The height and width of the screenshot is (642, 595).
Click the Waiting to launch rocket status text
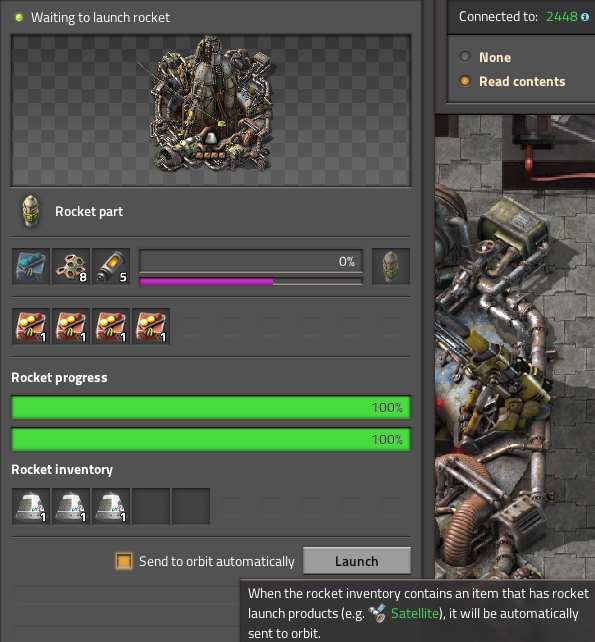pos(100,17)
